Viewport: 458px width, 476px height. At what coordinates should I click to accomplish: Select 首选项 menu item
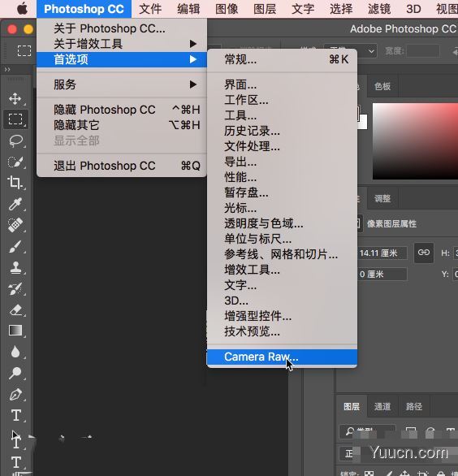[x=122, y=59]
